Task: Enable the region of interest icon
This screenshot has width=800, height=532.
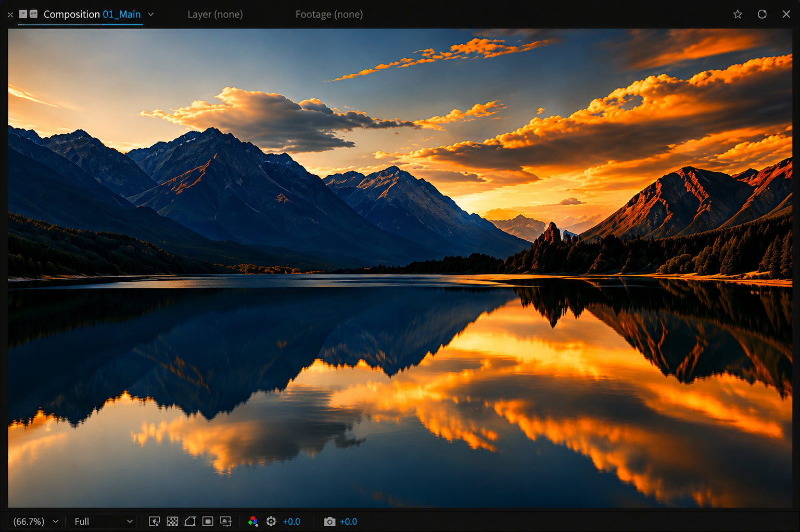Action: pos(208,522)
